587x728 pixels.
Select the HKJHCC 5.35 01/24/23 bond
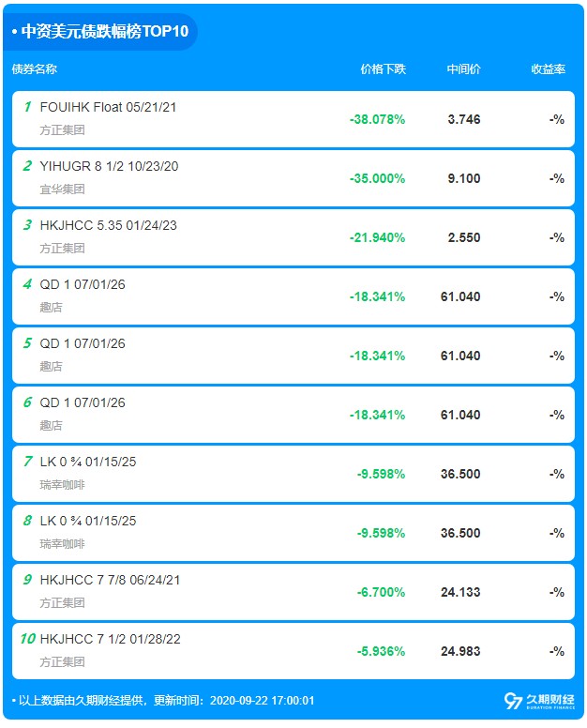click(293, 237)
